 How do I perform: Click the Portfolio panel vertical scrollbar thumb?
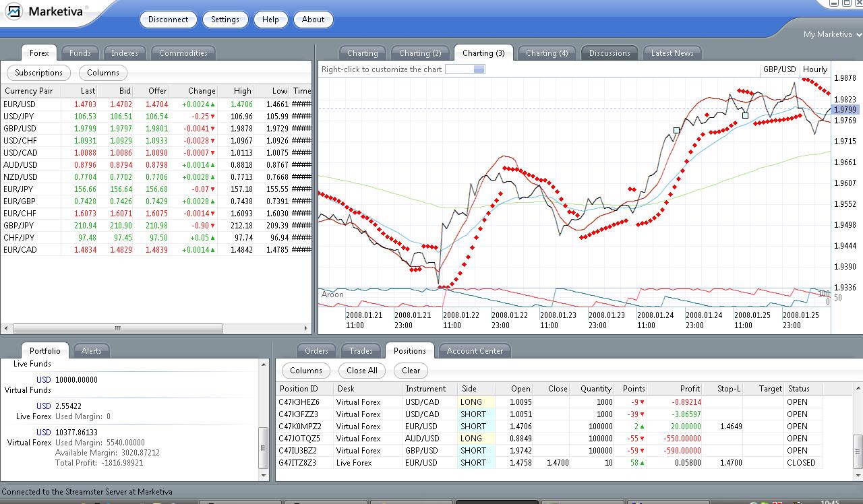point(264,447)
